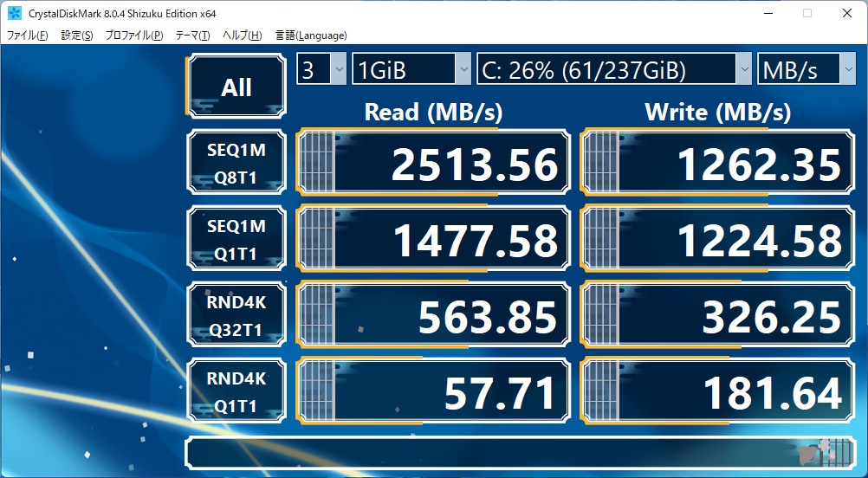Select the write value 1262.35

pos(717,163)
